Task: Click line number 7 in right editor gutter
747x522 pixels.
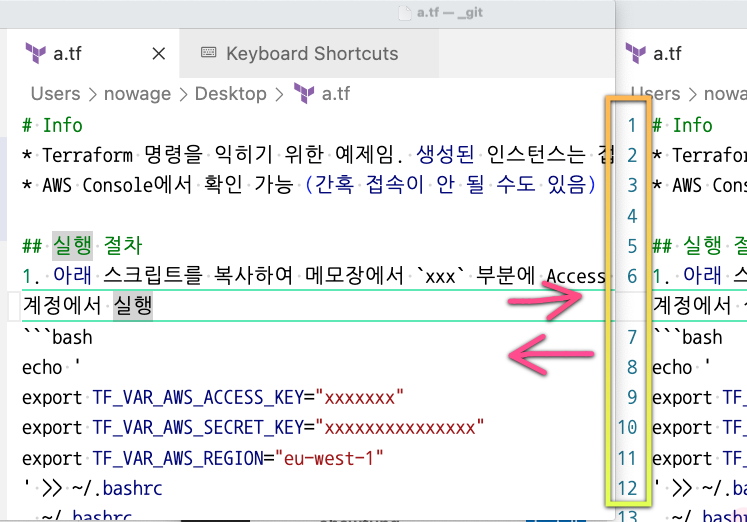Action: click(x=632, y=337)
